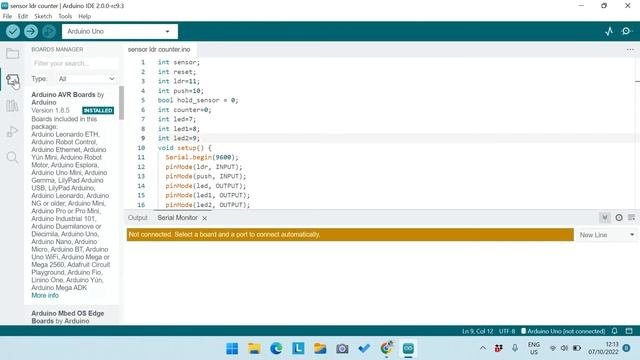This screenshot has width=640, height=360.
Task: Close the Serial Monitor tab
Action: pos(204,218)
